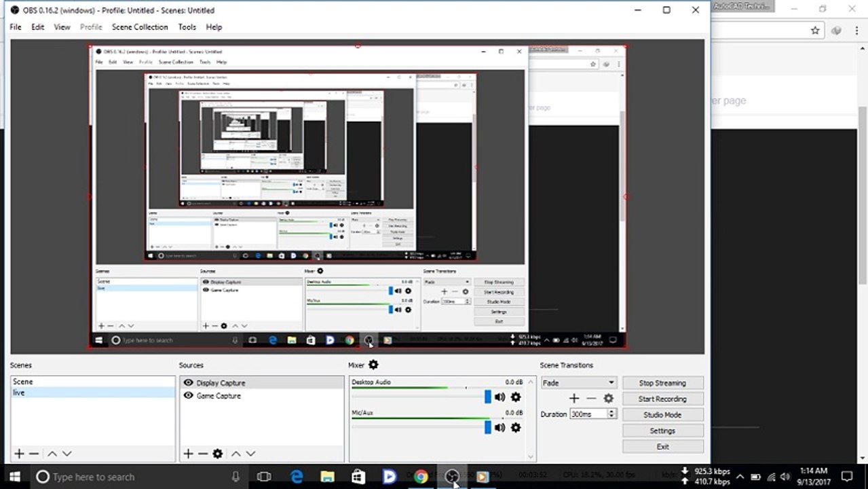Open Mic/Aux settings gear
Image resolution: width=868 pixels, height=489 pixels.
tap(516, 427)
